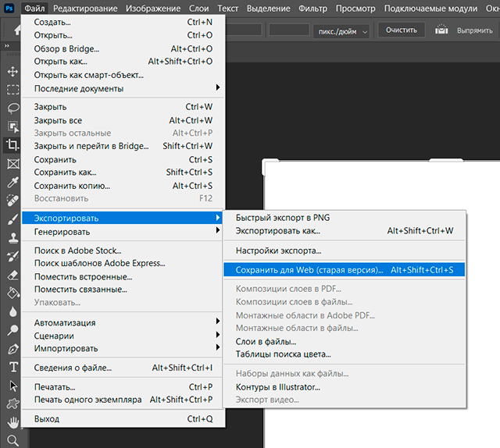
Task: Choose Печатать... item
Action: (123, 387)
